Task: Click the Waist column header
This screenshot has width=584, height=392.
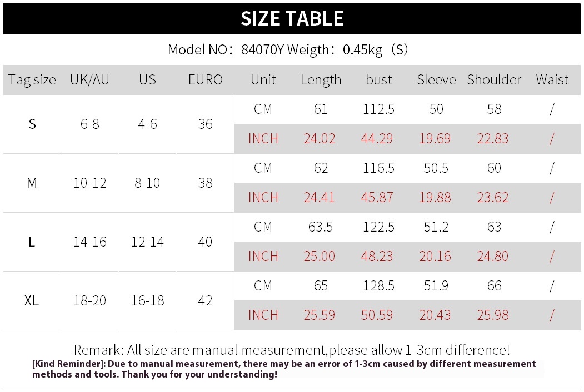Action: [552, 79]
